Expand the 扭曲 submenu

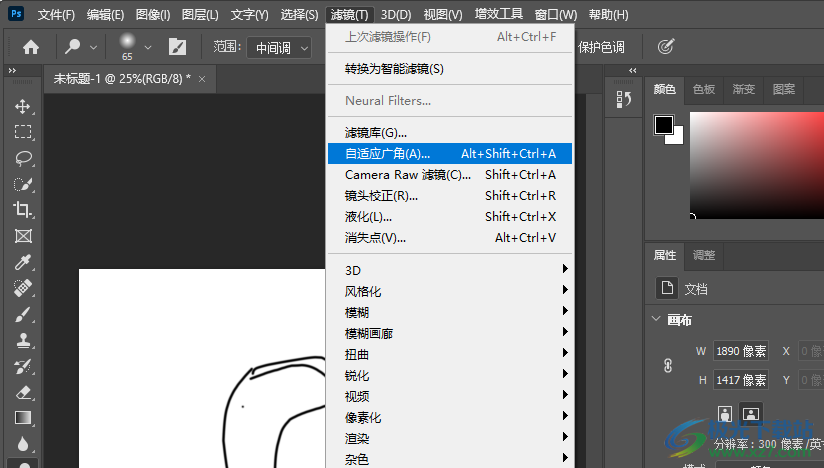(x=450, y=354)
